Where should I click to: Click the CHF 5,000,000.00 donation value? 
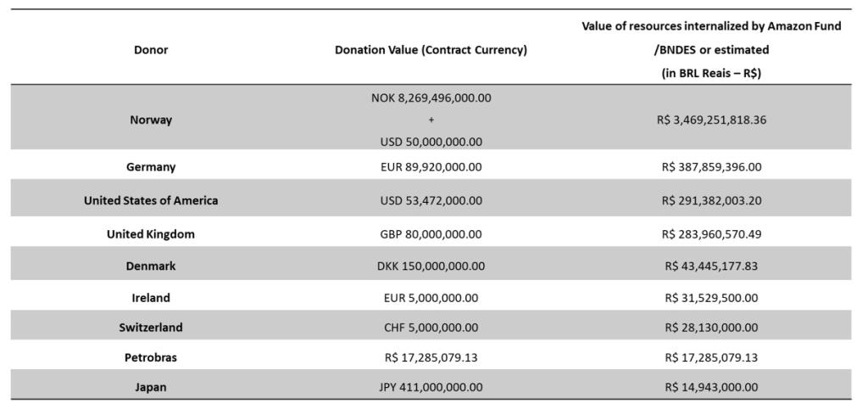pyautogui.click(x=431, y=328)
